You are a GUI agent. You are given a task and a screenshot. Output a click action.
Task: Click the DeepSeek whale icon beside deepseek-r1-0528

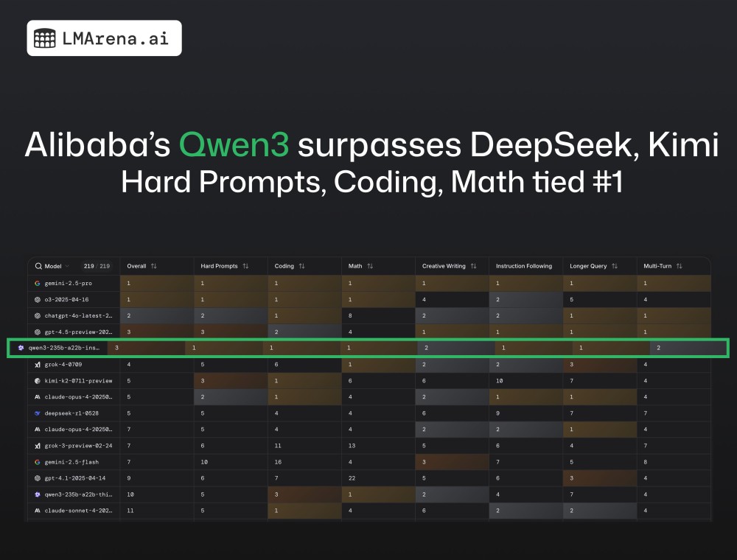click(37, 413)
